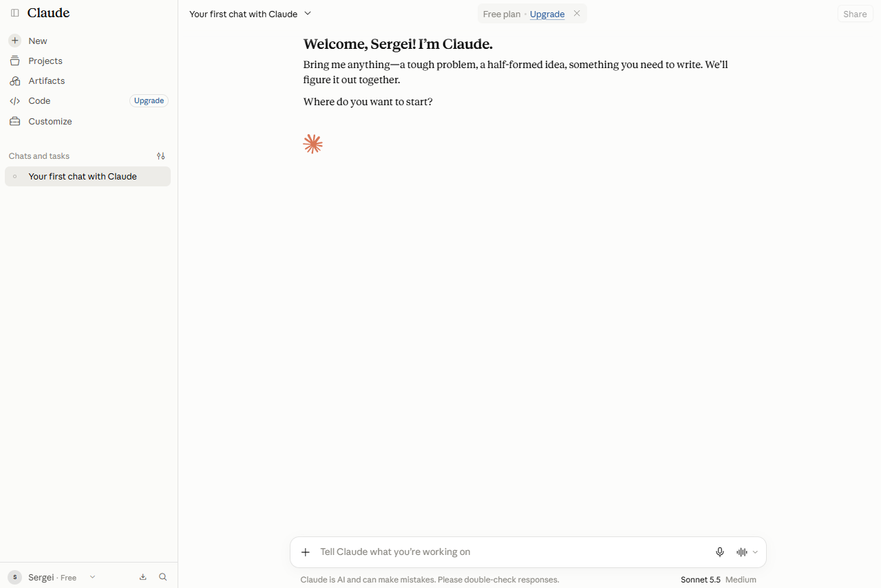This screenshot has width=881, height=588.
Task: Dismiss the Free plan banner
Action: [x=577, y=14]
